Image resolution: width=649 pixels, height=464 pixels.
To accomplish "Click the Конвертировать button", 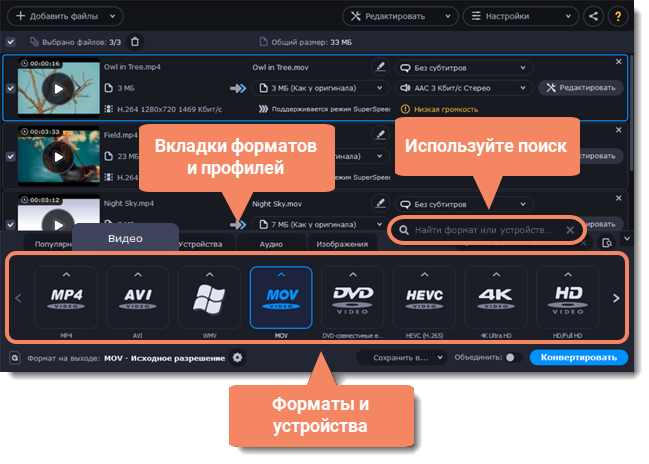I will click(x=578, y=357).
